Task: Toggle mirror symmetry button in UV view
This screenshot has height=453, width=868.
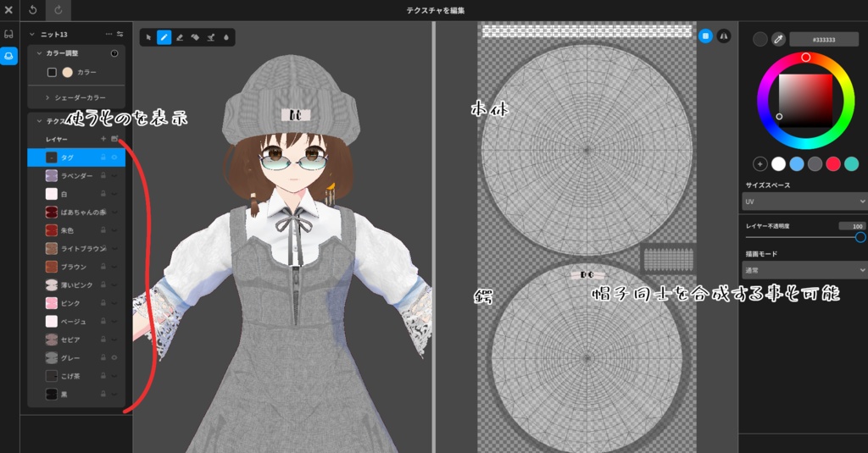Action: (x=724, y=36)
